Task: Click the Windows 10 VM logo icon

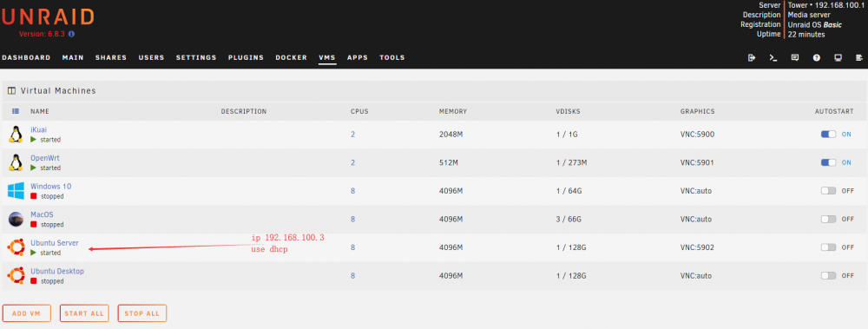Action: [16, 191]
